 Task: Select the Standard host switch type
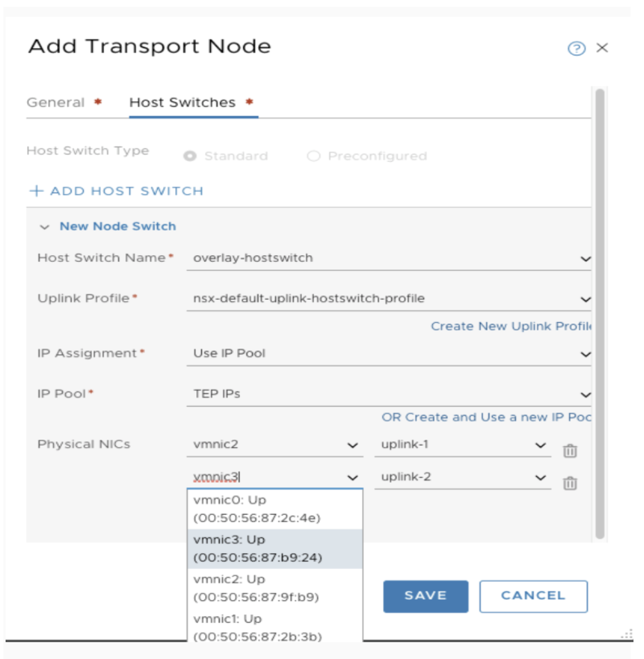(x=190, y=156)
